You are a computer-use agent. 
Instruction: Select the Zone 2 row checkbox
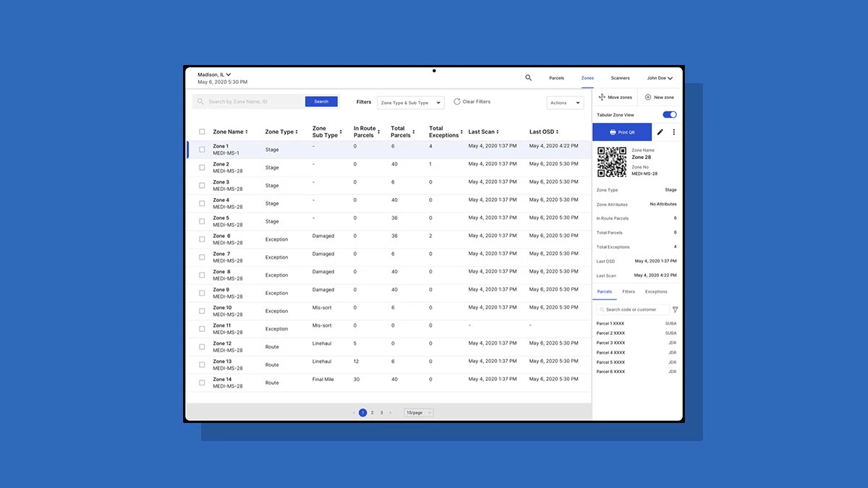pos(202,168)
